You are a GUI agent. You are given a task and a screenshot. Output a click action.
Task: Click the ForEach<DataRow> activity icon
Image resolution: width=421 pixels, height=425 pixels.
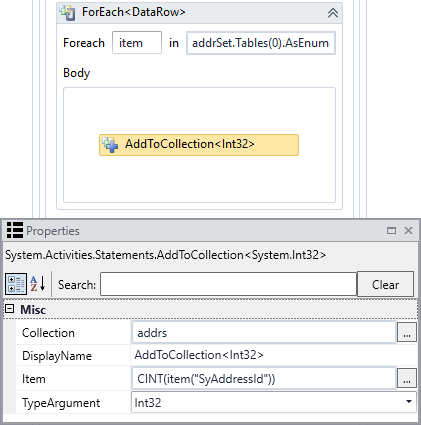click(x=68, y=13)
